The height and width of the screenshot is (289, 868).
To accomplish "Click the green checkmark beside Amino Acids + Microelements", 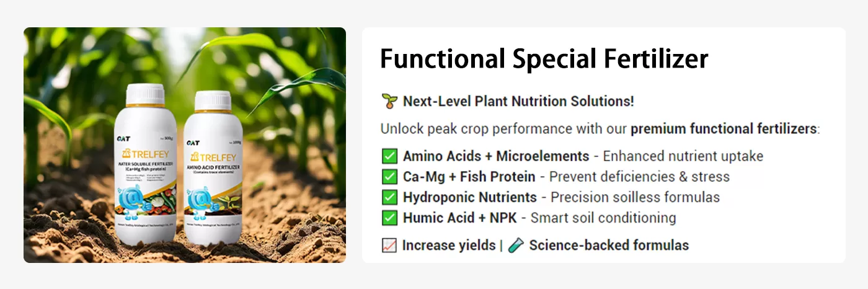I will [389, 156].
